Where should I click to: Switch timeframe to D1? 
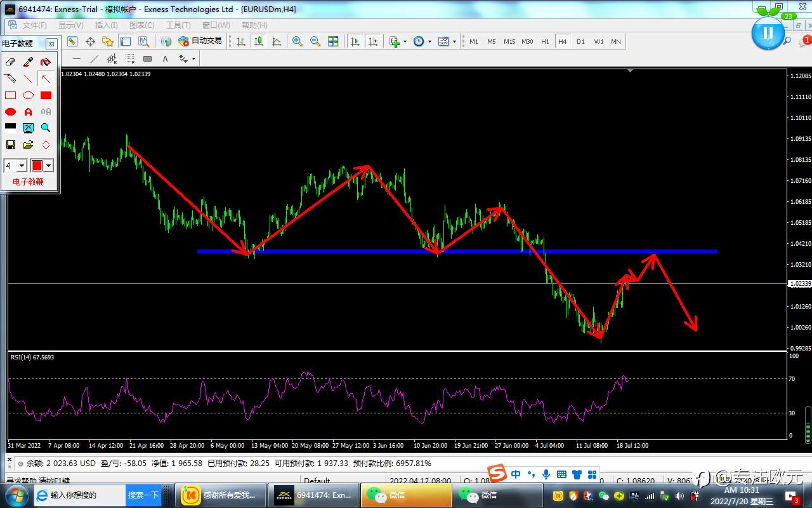[580, 41]
